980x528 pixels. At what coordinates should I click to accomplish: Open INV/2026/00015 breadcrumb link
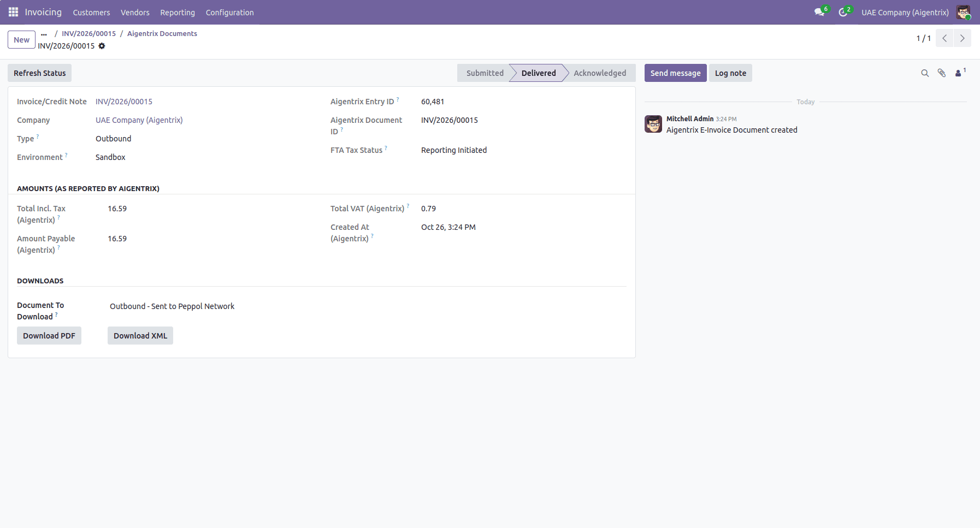click(89, 33)
